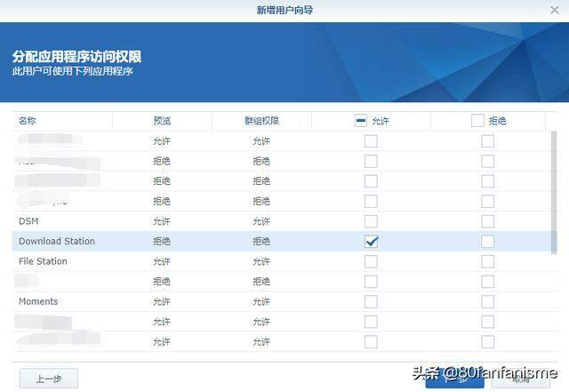Check Deny for File Station

pyautogui.click(x=488, y=261)
